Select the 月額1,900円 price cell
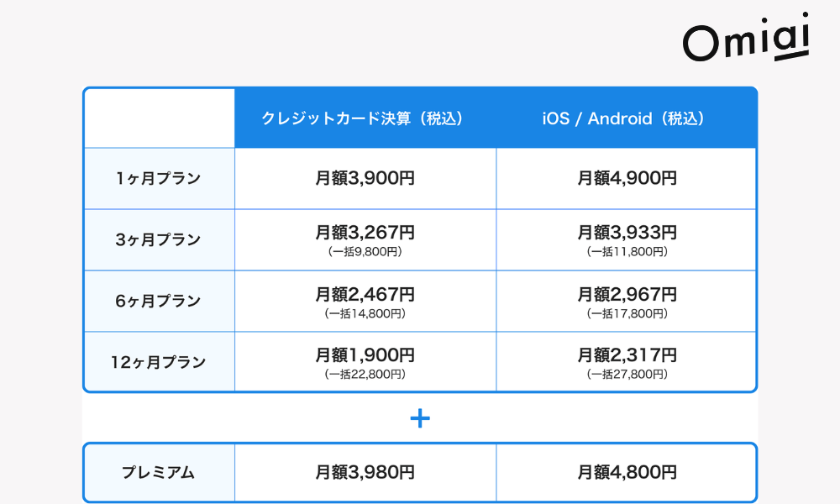 click(365, 355)
